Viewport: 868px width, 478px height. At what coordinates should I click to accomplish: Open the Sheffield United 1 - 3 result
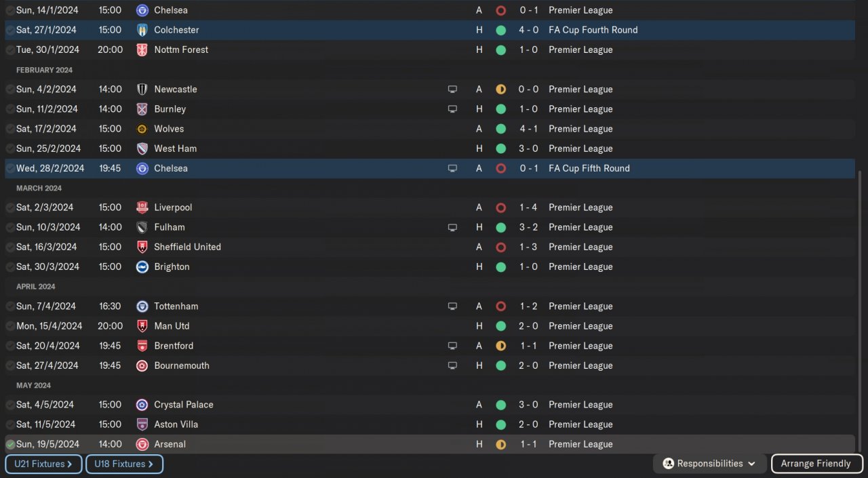click(528, 247)
